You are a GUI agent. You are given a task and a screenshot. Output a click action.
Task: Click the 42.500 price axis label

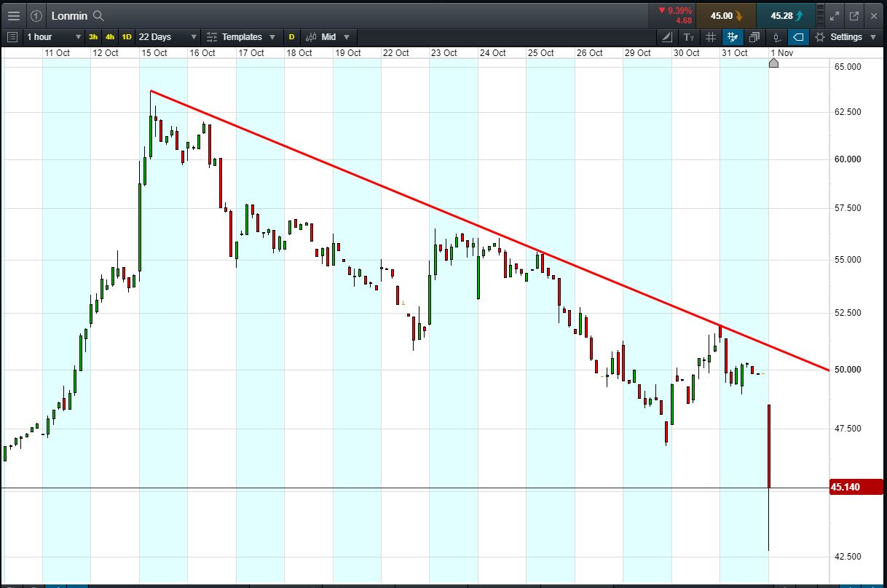click(x=848, y=557)
